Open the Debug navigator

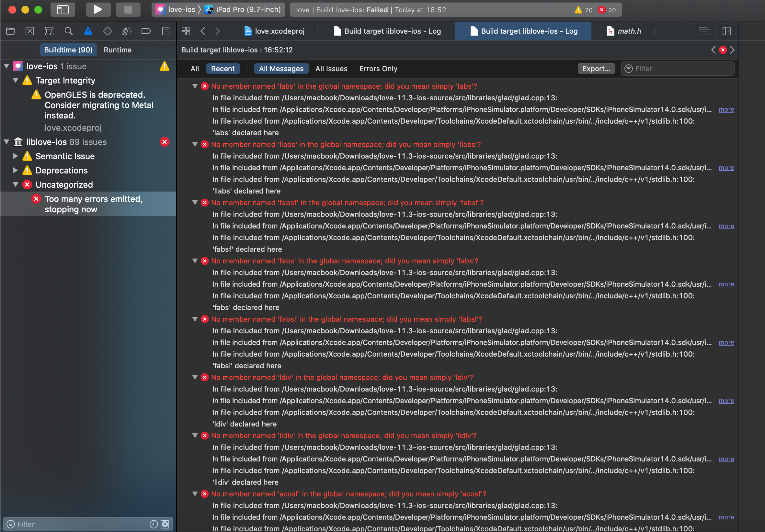pyautogui.click(x=127, y=31)
